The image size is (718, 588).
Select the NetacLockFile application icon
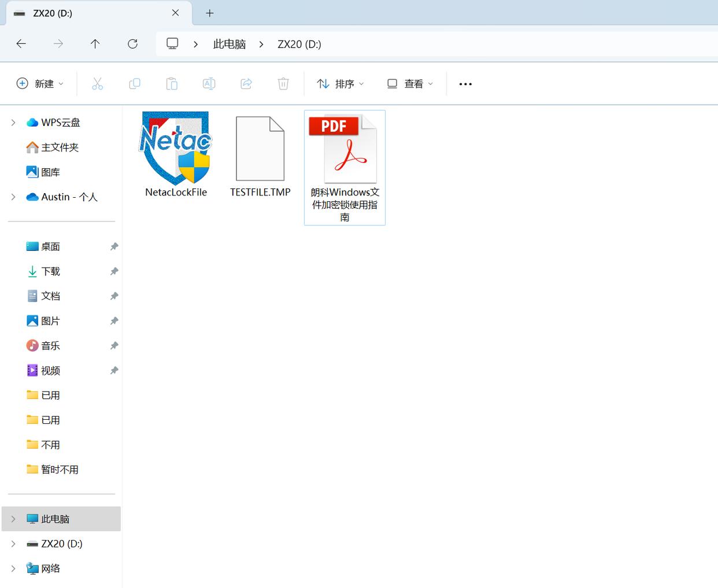[176, 147]
